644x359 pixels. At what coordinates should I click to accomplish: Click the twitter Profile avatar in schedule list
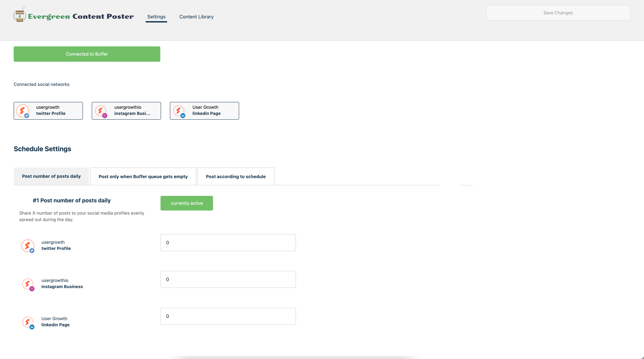(x=28, y=246)
